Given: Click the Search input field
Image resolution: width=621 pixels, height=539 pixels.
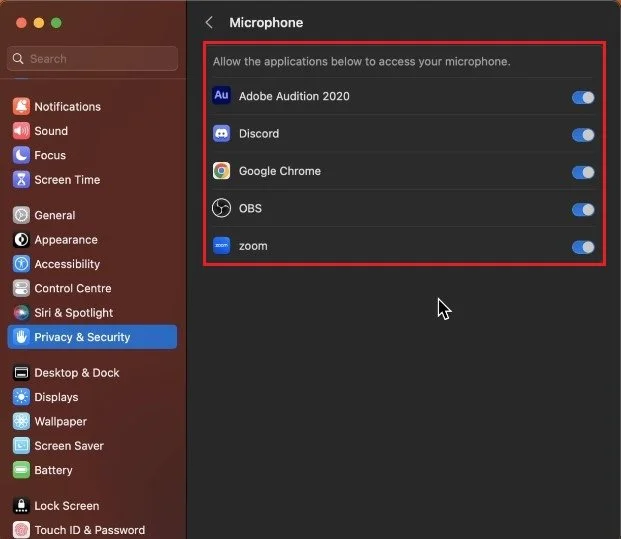Looking at the screenshot, I should pos(92,59).
